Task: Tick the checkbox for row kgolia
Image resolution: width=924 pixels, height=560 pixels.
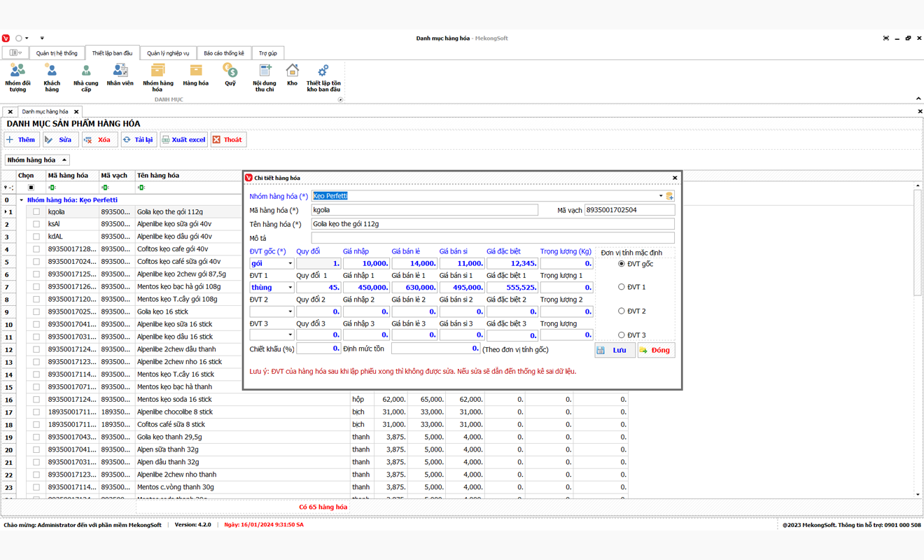Action: (36, 211)
